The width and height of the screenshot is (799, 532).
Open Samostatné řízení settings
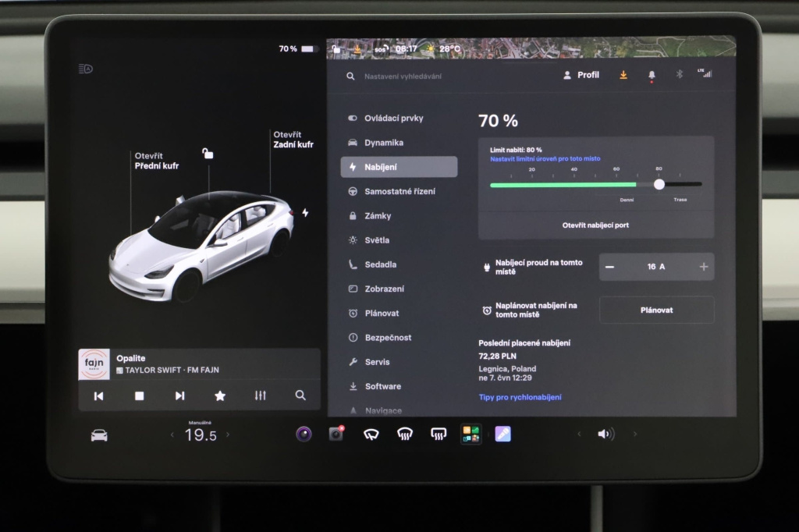(400, 191)
